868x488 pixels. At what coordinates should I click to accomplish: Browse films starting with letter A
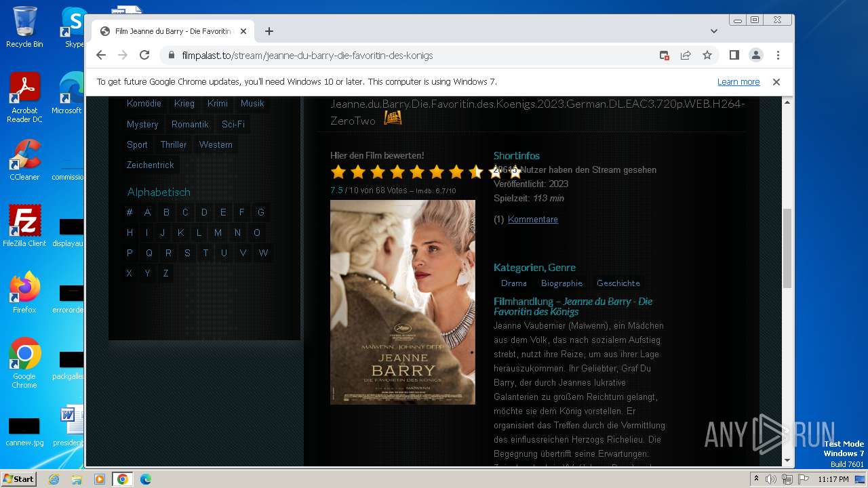pos(147,212)
